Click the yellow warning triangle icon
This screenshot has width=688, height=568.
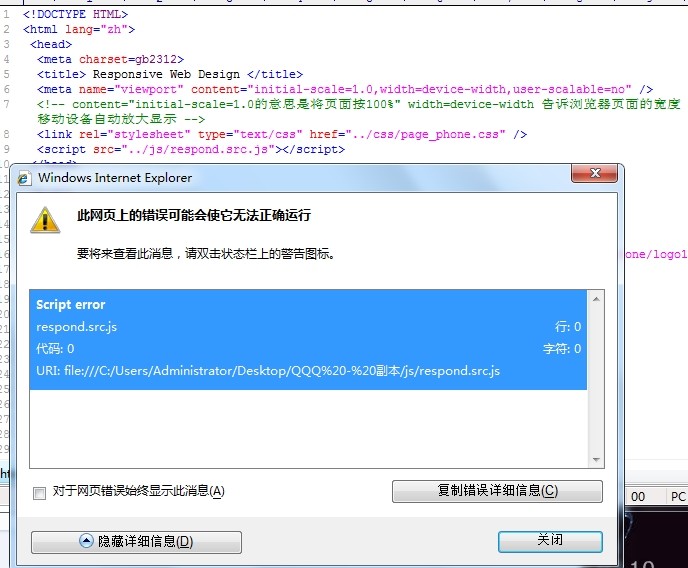pyautogui.click(x=45, y=220)
